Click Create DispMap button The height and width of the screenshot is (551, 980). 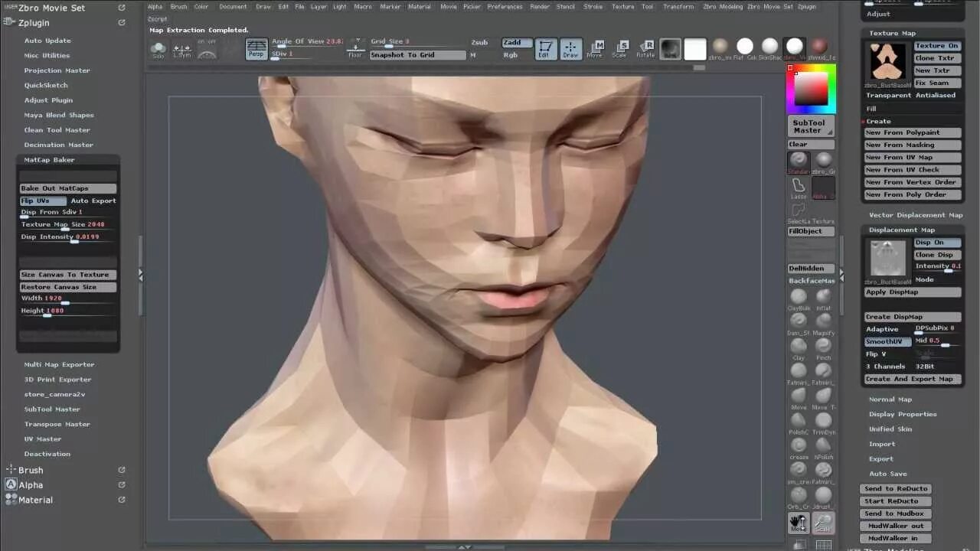pos(913,317)
